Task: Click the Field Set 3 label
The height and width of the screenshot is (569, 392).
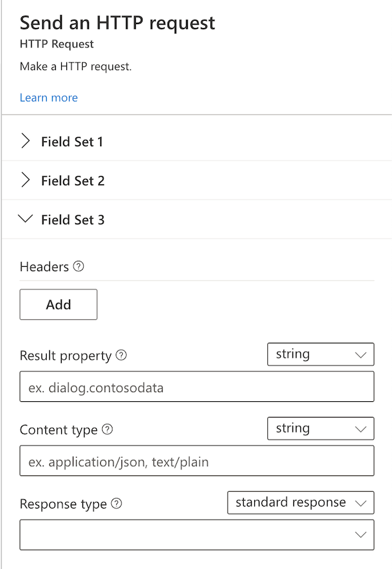Action: 73,220
